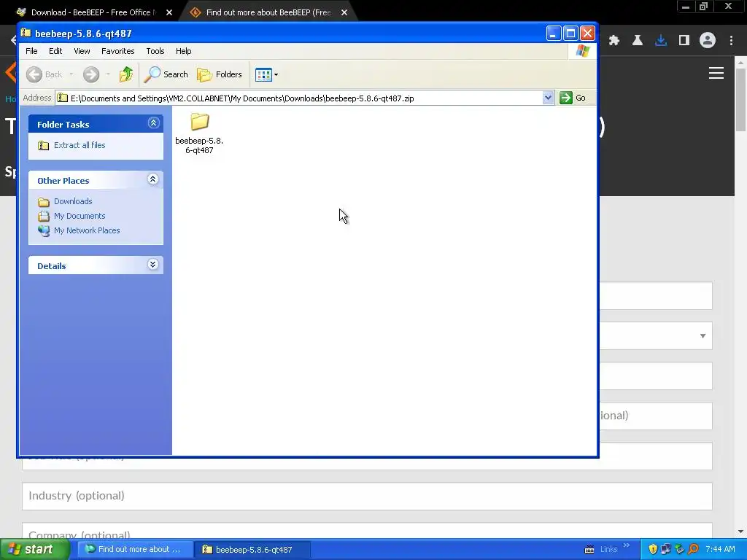Open the webpage form dropdown arrow
747x560 pixels.
pos(703,336)
